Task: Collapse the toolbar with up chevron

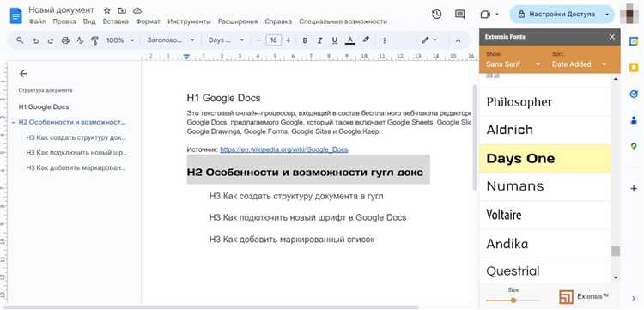Action: [x=459, y=40]
